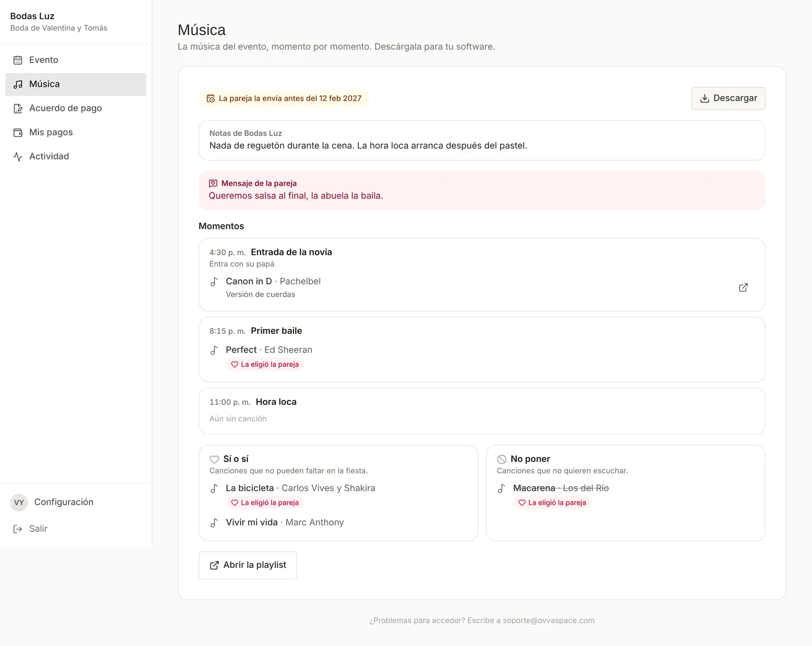Viewport: 812px width, 646px height.
Task: Click the struck-through 'Macarena' song title
Action: 534,488
